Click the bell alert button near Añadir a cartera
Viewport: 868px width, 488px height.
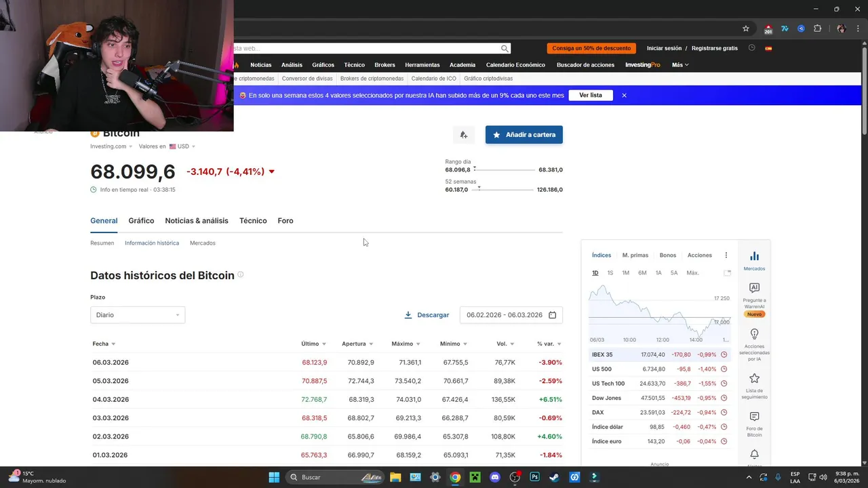(x=464, y=134)
